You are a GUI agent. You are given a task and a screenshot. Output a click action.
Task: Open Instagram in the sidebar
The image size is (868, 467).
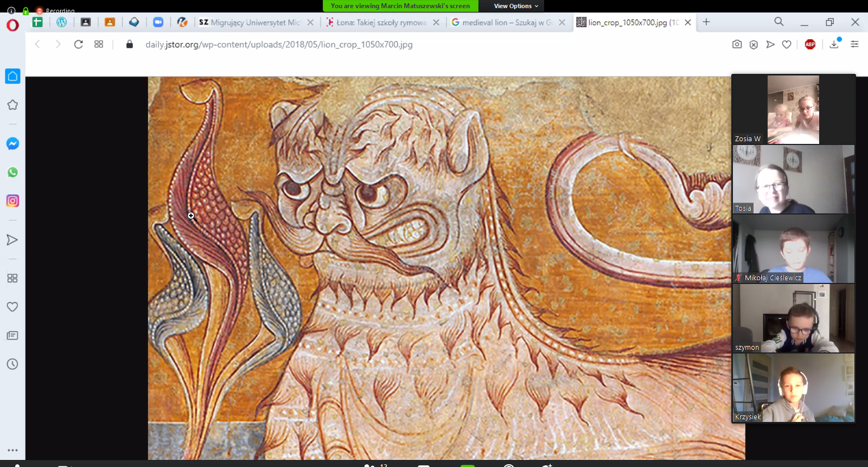[12, 201]
